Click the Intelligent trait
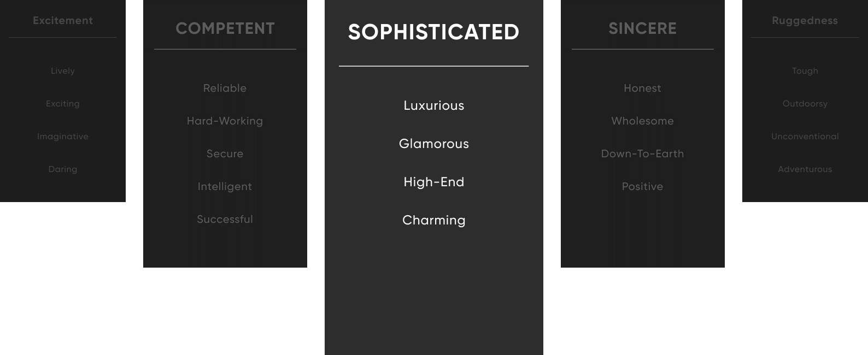Image resolution: width=868 pixels, height=355 pixels. point(225,186)
